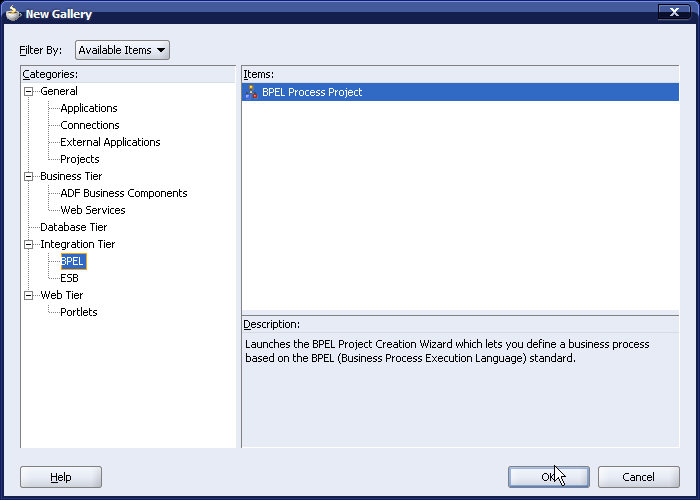Select the Portlets category
This screenshot has width=700, height=500.
point(79,312)
